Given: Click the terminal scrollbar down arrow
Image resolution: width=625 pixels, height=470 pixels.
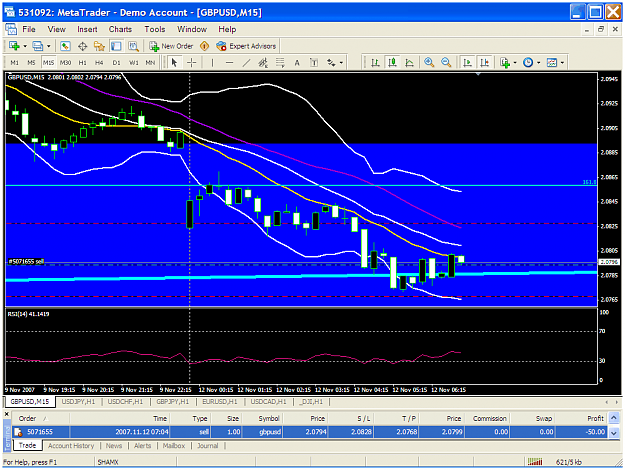Looking at the screenshot, I should 614,433.
